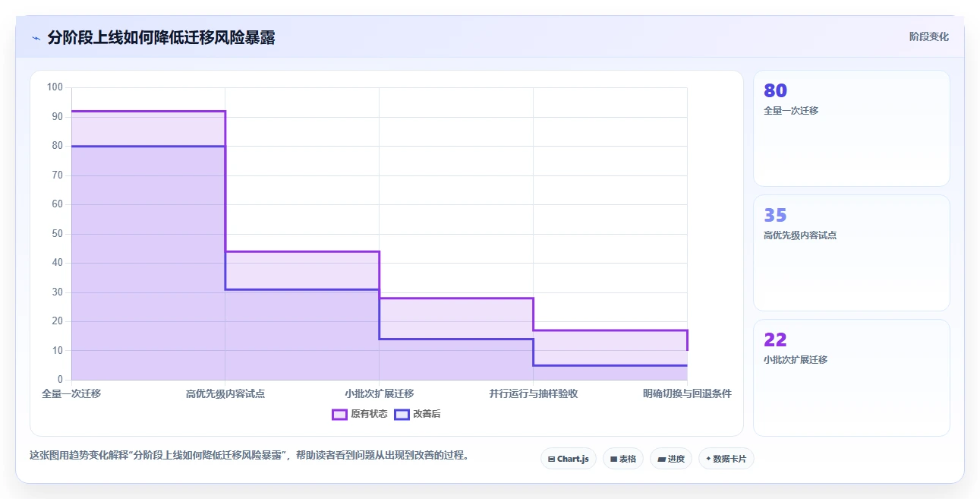Open the 高优先级内容试点 data card

coord(852,253)
